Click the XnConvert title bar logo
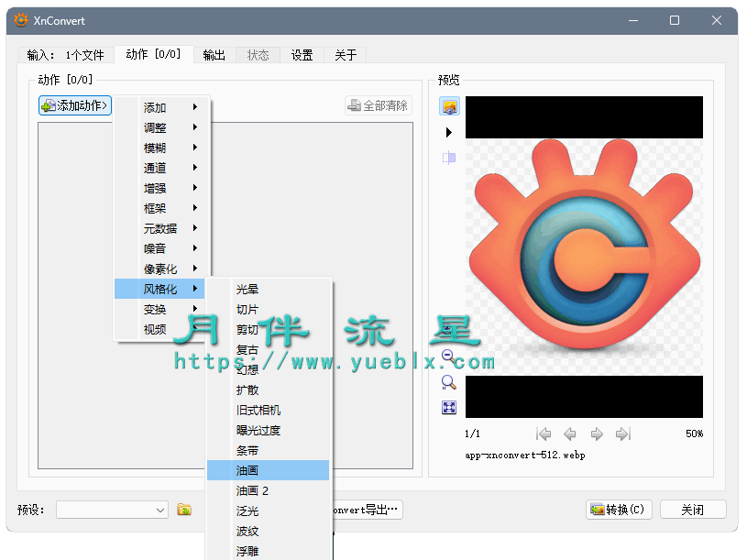 (x=21, y=20)
